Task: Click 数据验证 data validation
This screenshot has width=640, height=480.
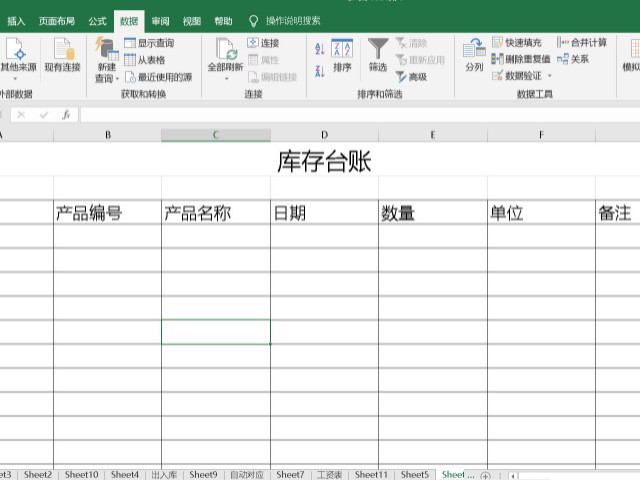Action: (x=517, y=76)
